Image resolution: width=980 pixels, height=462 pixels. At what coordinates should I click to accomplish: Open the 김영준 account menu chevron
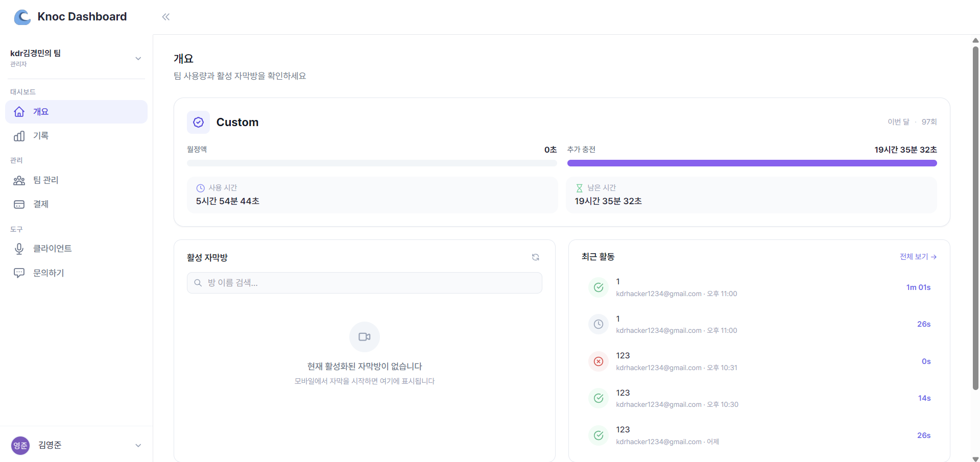138,445
